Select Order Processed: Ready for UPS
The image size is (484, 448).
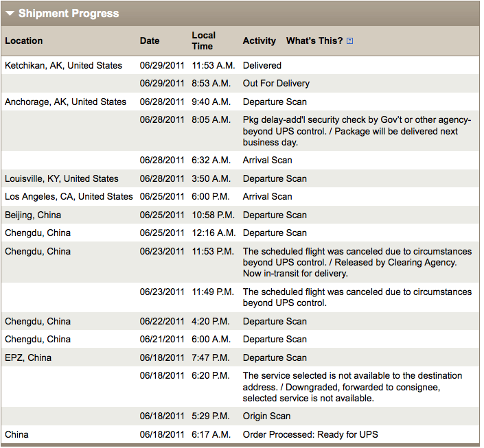coord(310,435)
